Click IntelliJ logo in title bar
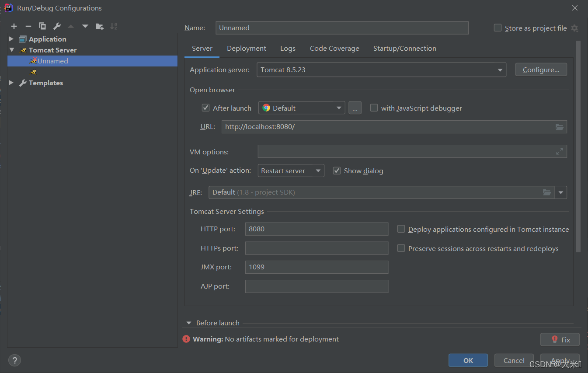 (8, 7)
